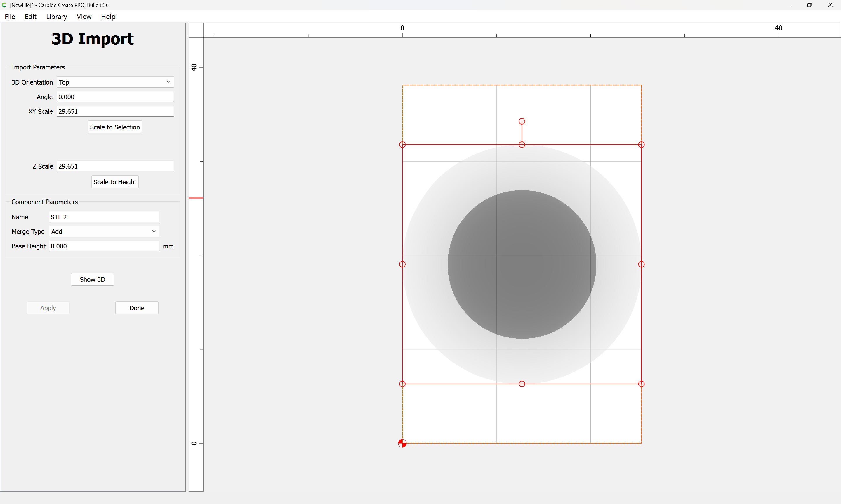Click the Carbide Create app icon in title bar
This screenshot has height=504, width=841.
[4, 5]
